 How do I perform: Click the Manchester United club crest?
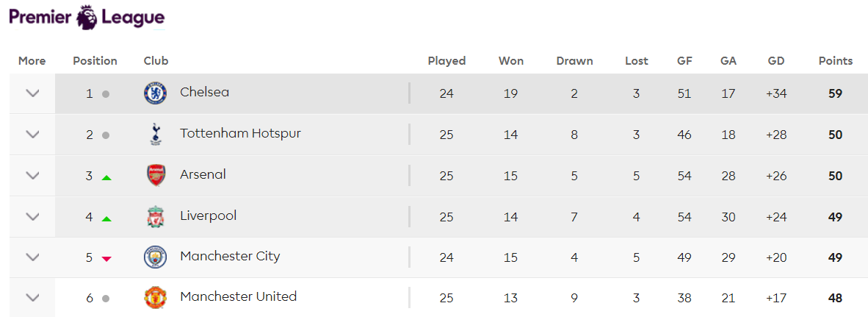click(x=156, y=298)
